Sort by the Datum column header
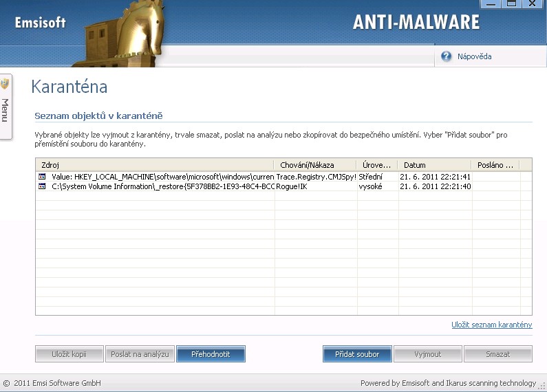The width and height of the screenshot is (547, 392). tap(435, 165)
